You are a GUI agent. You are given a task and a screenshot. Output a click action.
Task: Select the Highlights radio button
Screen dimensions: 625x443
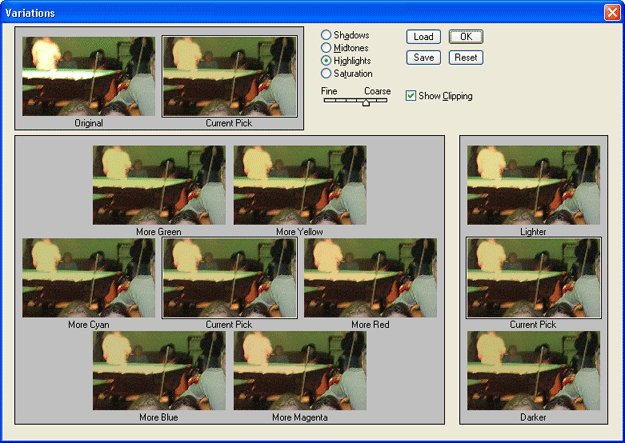coord(326,61)
